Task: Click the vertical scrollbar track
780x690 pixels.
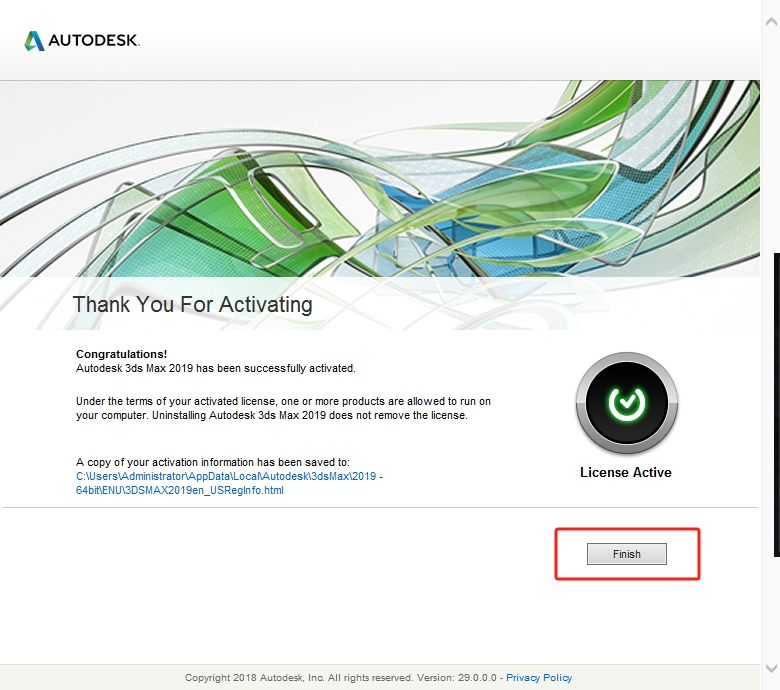Action: tap(775, 150)
